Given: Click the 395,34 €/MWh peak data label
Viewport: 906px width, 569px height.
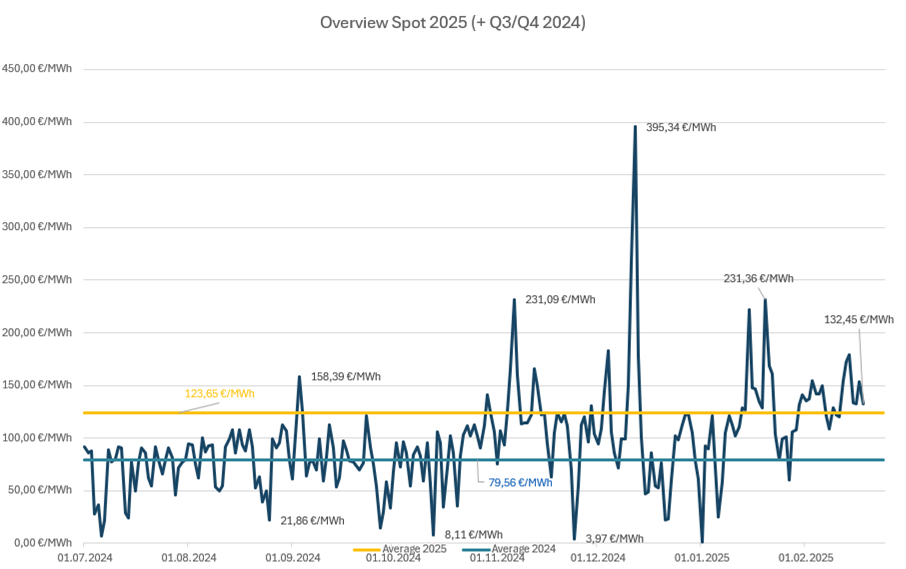Looking at the screenshot, I should (x=681, y=127).
